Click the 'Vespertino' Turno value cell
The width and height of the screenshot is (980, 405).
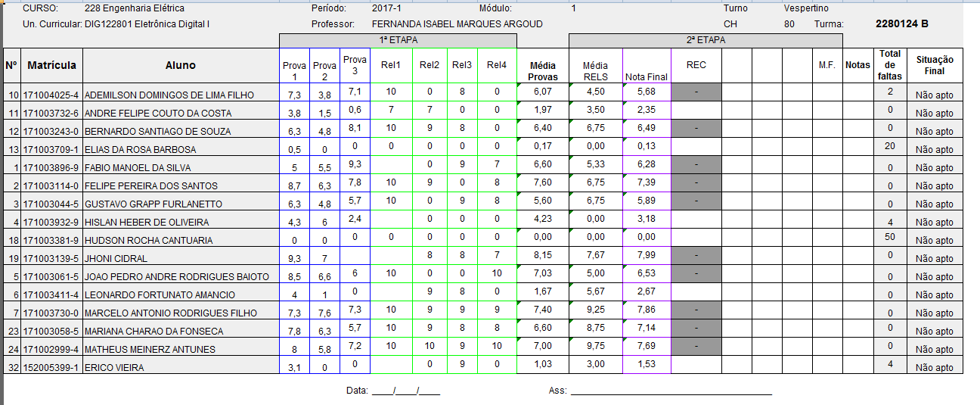pos(806,8)
